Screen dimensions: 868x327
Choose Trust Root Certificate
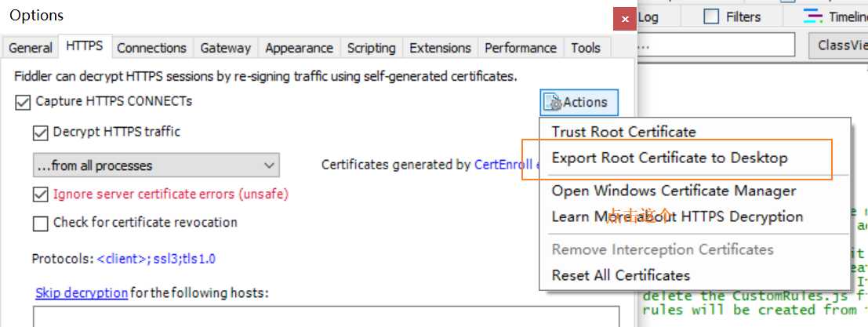623,133
